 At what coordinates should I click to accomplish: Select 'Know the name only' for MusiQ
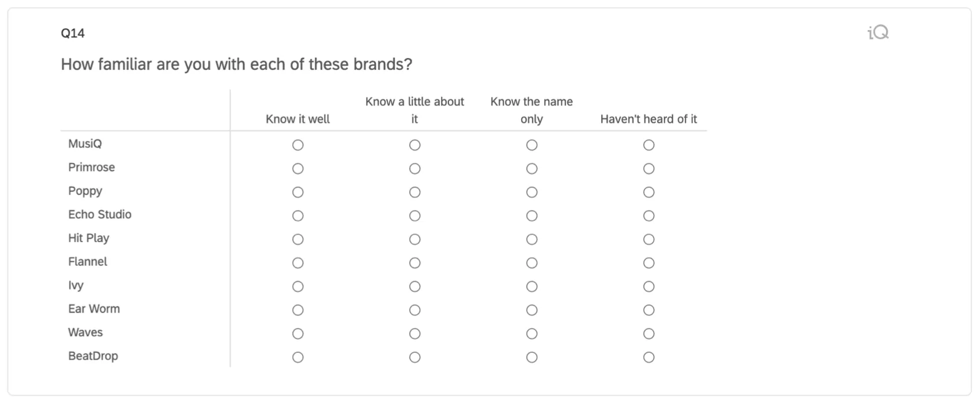pyautogui.click(x=532, y=145)
